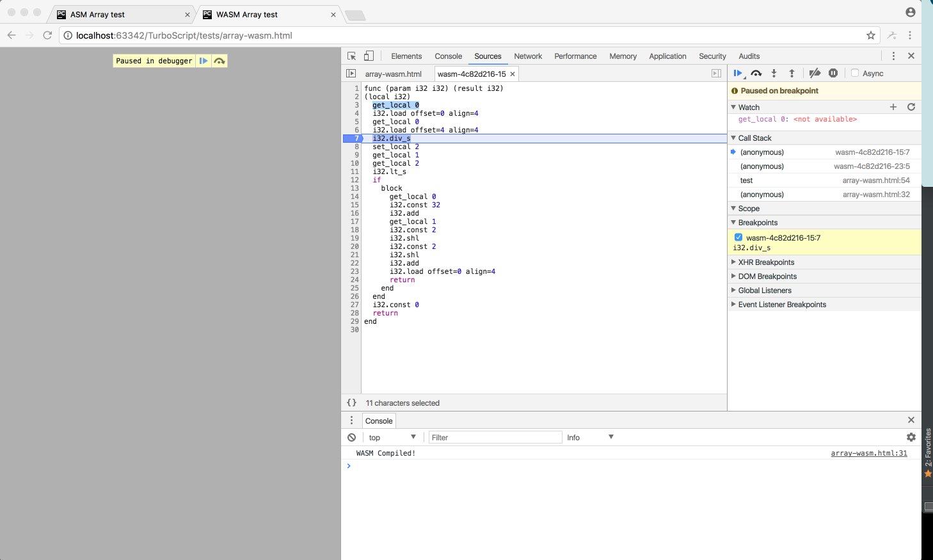Step over button in page paused overlay
Screen dimensions: 933x560
[x=219, y=61]
